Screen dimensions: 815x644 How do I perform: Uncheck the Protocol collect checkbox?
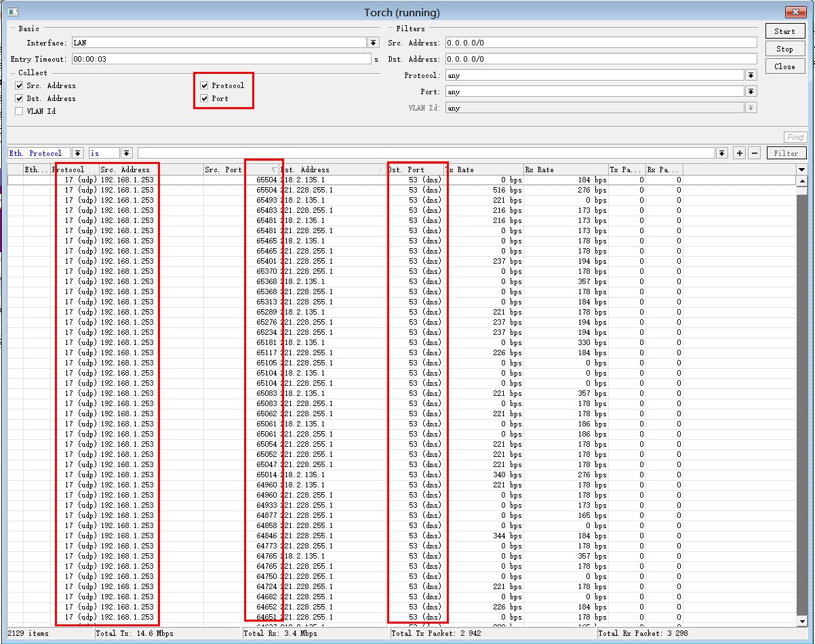(204, 85)
